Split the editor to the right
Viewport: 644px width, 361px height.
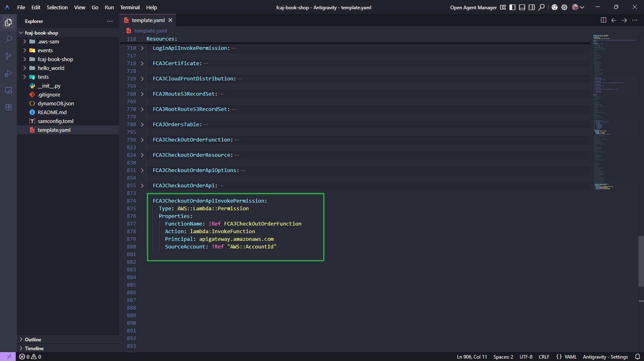[x=603, y=20]
